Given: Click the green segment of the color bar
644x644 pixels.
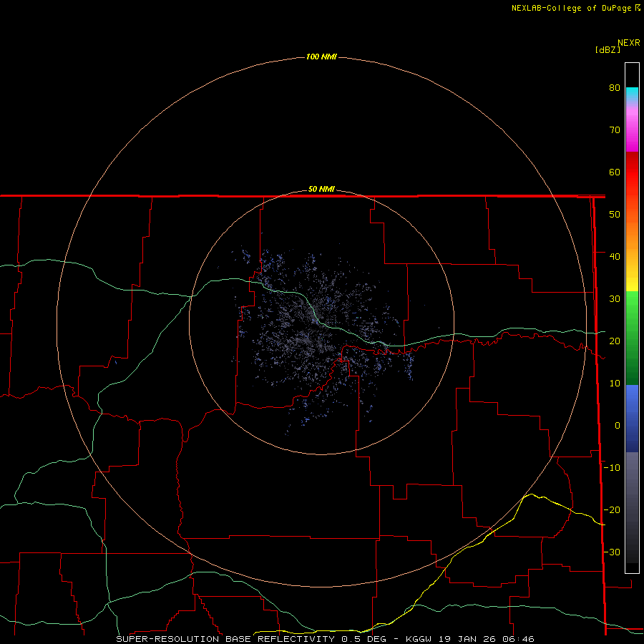Looking at the screenshot, I should pos(632,338).
